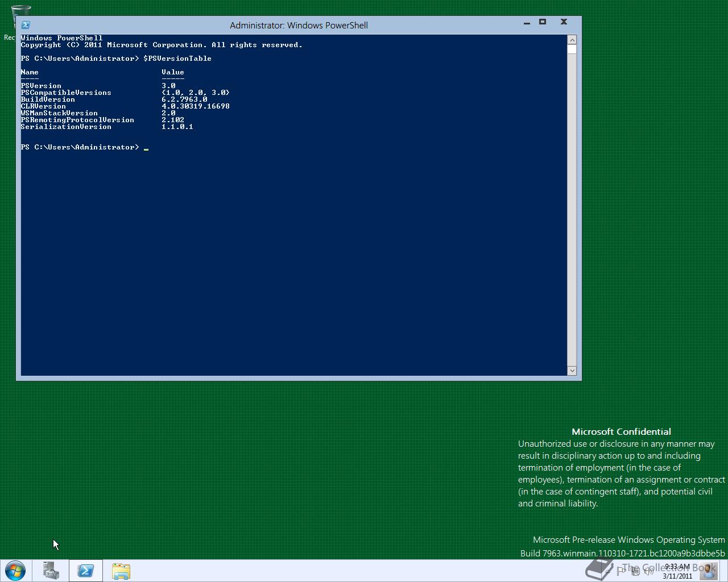Screen dimensions: 728x582
Task: Show hidden tray icons arrow
Action: [608, 571]
